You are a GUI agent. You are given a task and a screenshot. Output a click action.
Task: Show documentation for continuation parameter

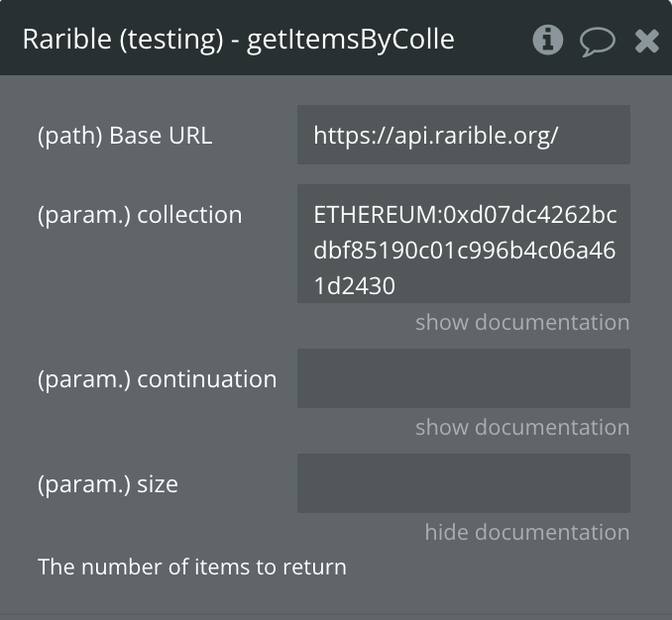[522, 427]
